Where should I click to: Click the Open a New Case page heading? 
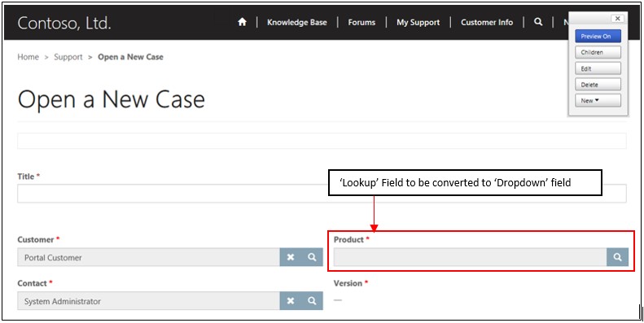click(111, 100)
